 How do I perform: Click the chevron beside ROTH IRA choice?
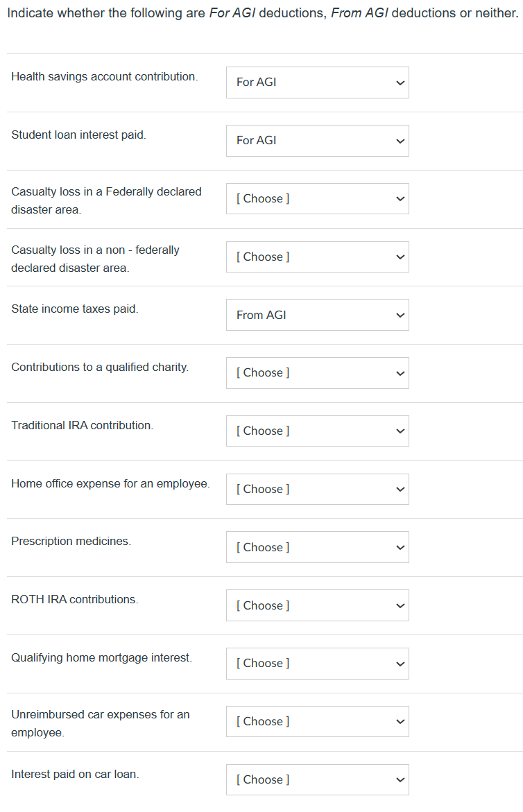coord(400,605)
